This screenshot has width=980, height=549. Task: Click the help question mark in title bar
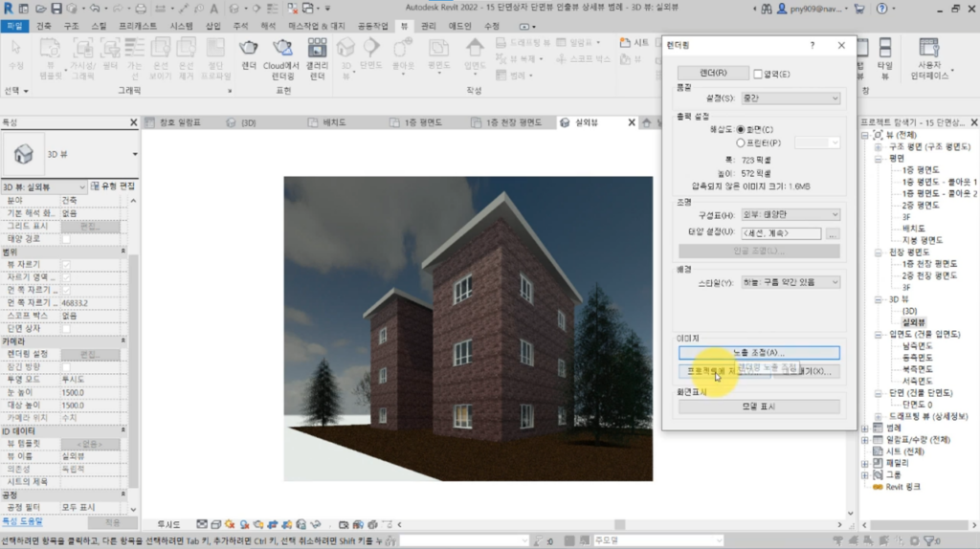coord(881,9)
